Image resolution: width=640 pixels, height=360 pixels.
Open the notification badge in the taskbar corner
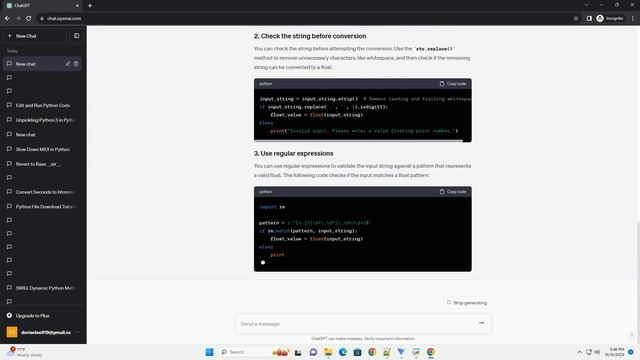click(631, 352)
